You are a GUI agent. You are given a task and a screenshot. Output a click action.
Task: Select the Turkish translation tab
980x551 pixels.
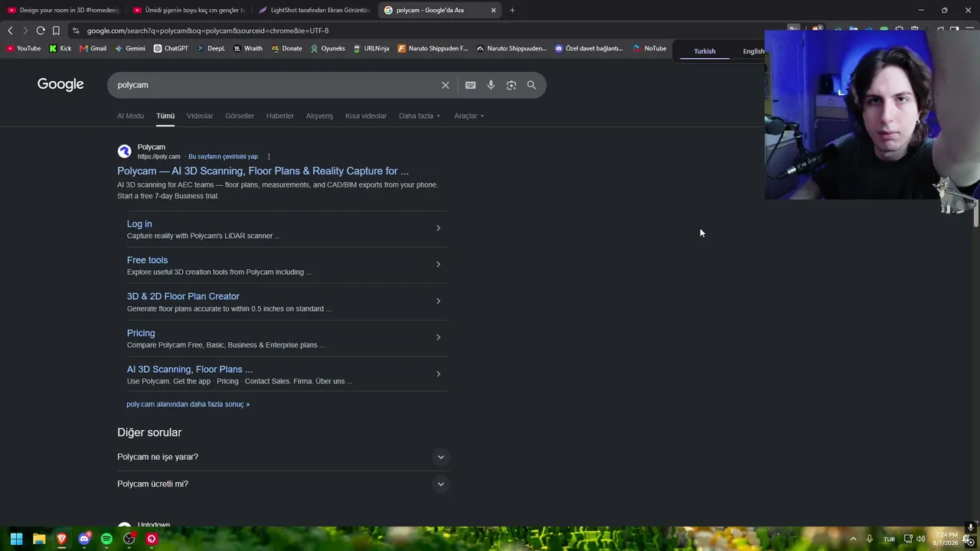click(x=704, y=51)
